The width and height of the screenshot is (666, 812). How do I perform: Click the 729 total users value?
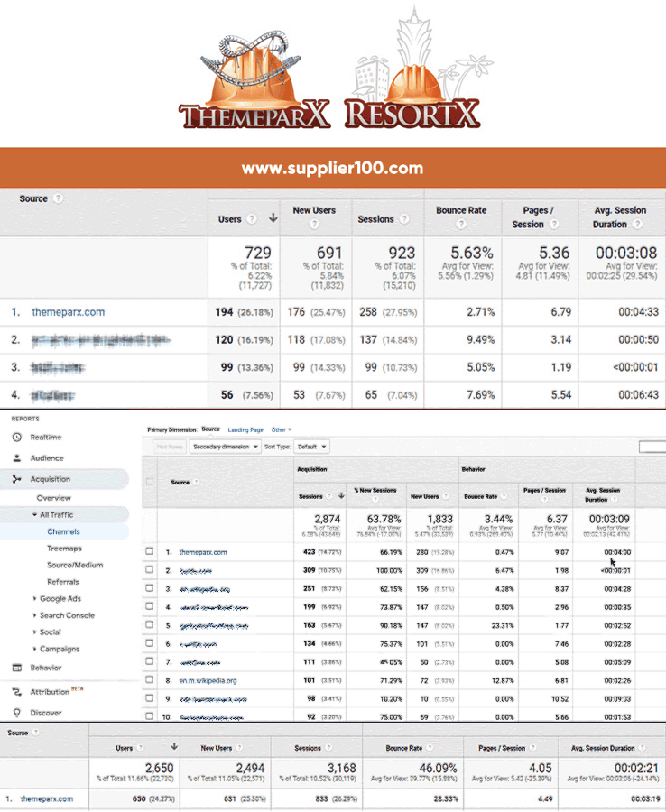pos(258,253)
